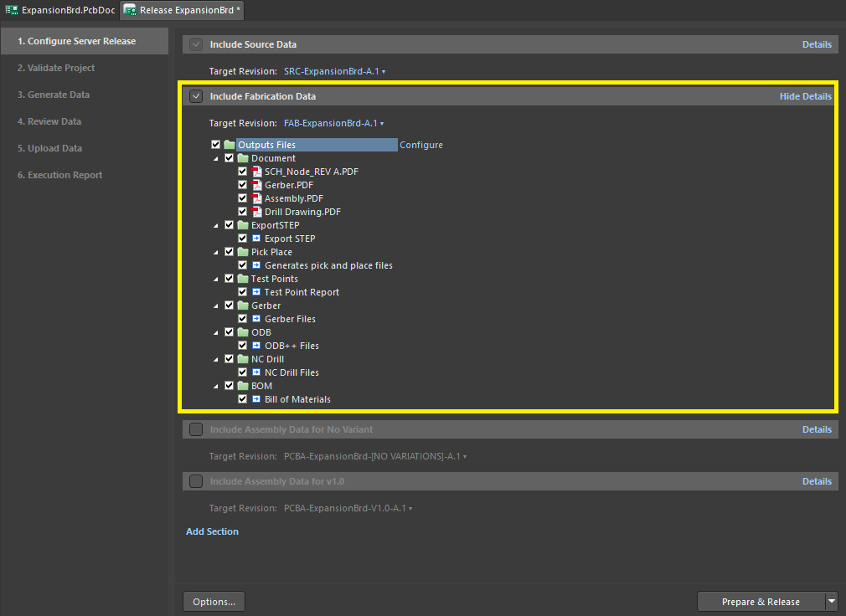Image resolution: width=846 pixels, height=616 pixels.
Task: Click the Outputs Files folder icon
Action: point(230,145)
